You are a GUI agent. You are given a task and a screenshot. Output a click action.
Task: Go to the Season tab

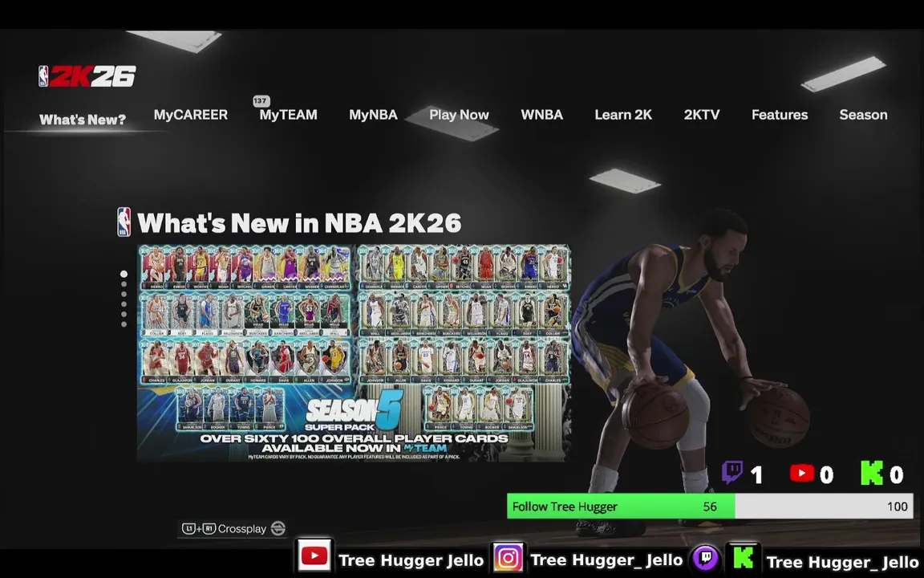pyautogui.click(x=863, y=115)
